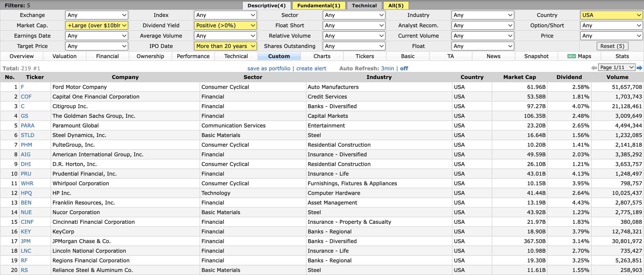Open ticker PARA link
Viewport: 644px width, 275px height.
[x=28, y=126]
